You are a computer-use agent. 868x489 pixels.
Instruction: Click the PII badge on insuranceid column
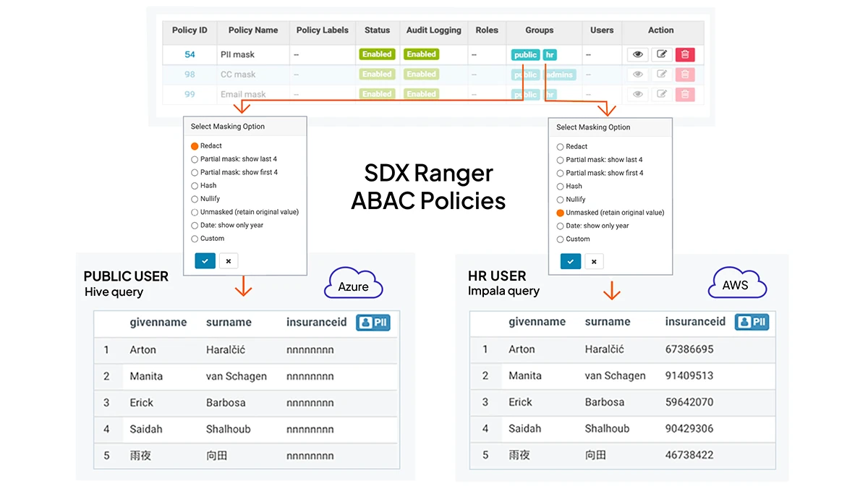[x=373, y=323]
